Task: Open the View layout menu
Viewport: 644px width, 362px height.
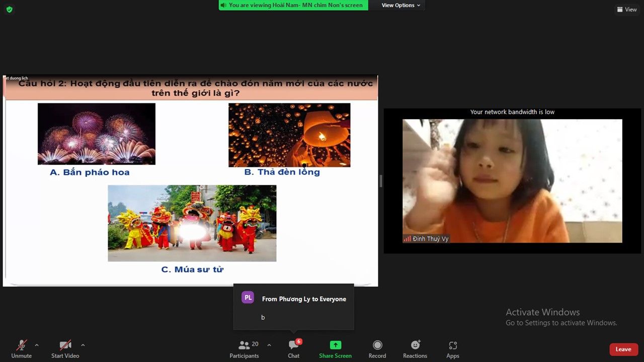Action: pyautogui.click(x=626, y=9)
